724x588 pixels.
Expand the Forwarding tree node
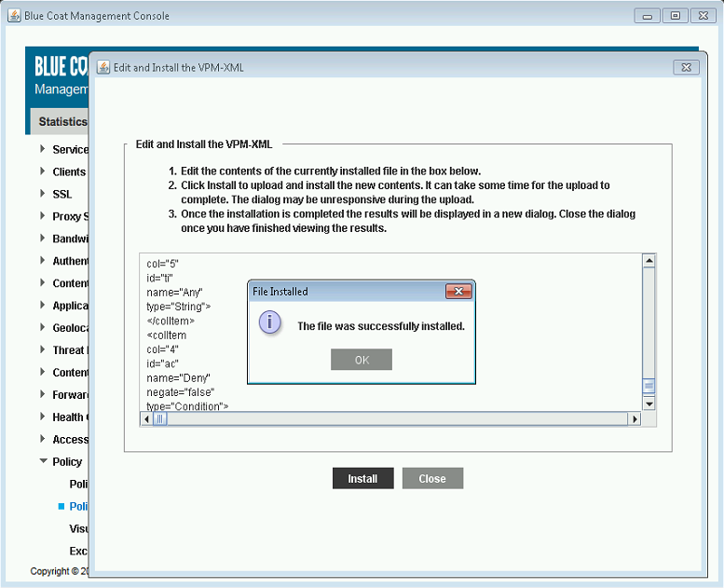[x=43, y=394]
